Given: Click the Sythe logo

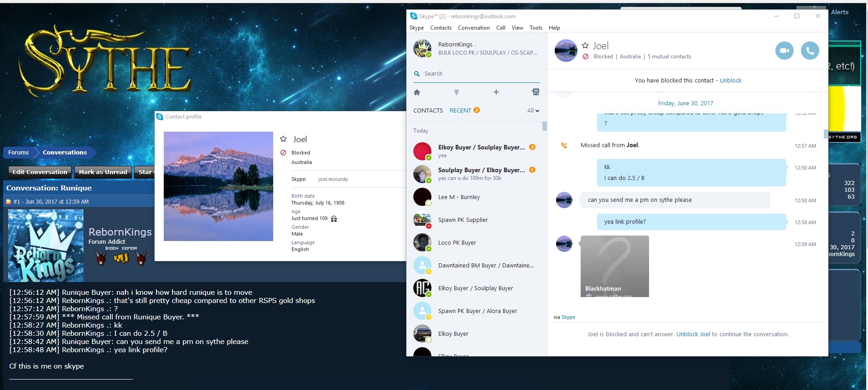Looking at the screenshot, I should click(105, 62).
